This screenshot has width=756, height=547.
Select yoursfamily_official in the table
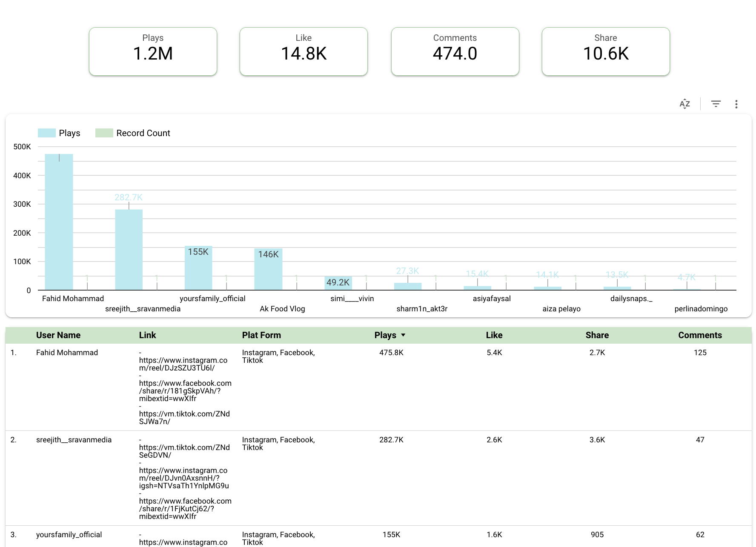pos(69,535)
